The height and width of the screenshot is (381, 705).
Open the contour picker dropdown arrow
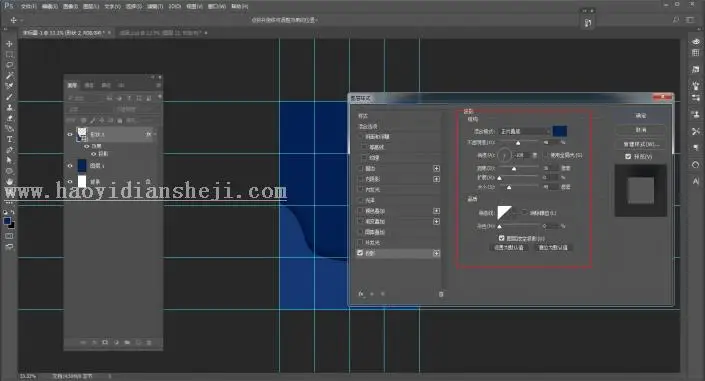coord(517,213)
